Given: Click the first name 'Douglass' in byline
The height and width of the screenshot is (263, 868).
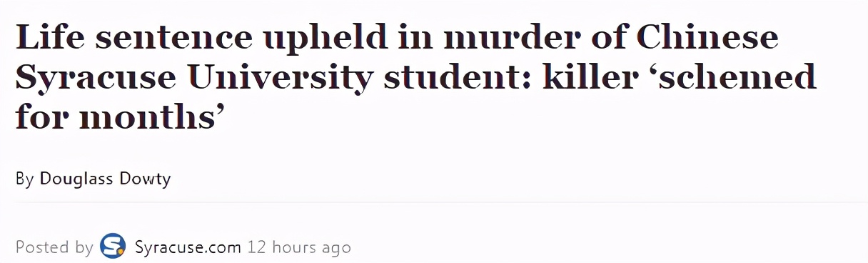Looking at the screenshot, I should (x=76, y=179).
